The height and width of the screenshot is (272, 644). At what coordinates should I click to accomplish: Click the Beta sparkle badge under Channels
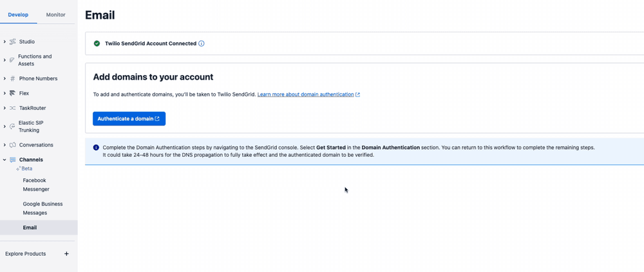[x=24, y=168]
